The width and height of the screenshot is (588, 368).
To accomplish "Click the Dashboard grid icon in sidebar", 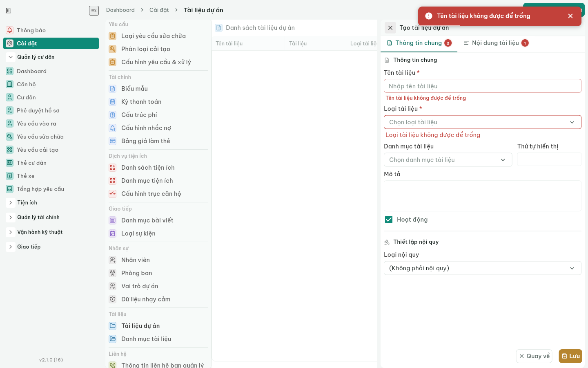I will [x=10, y=71].
